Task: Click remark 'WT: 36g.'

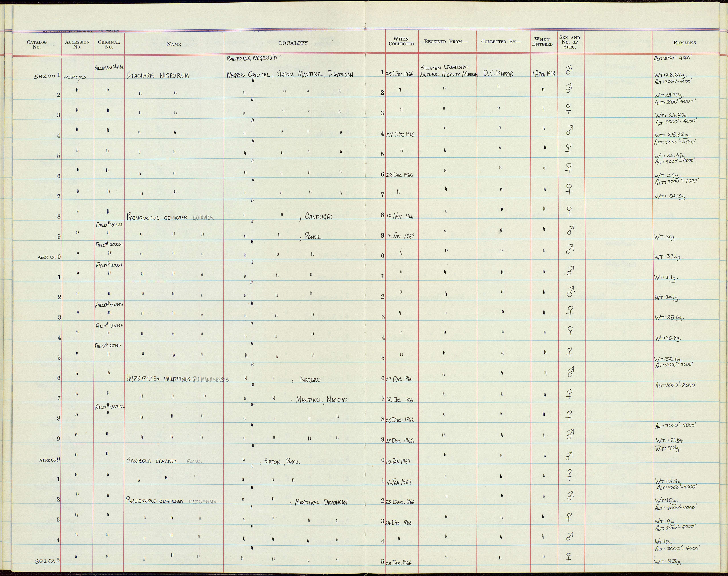Action: tap(665, 237)
